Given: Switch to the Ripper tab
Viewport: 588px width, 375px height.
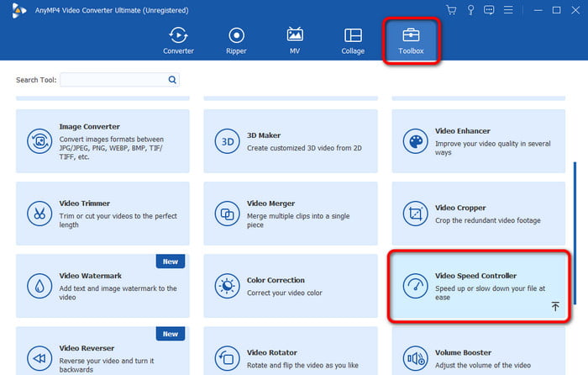Looking at the screenshot, I should (x=236, y=40).
